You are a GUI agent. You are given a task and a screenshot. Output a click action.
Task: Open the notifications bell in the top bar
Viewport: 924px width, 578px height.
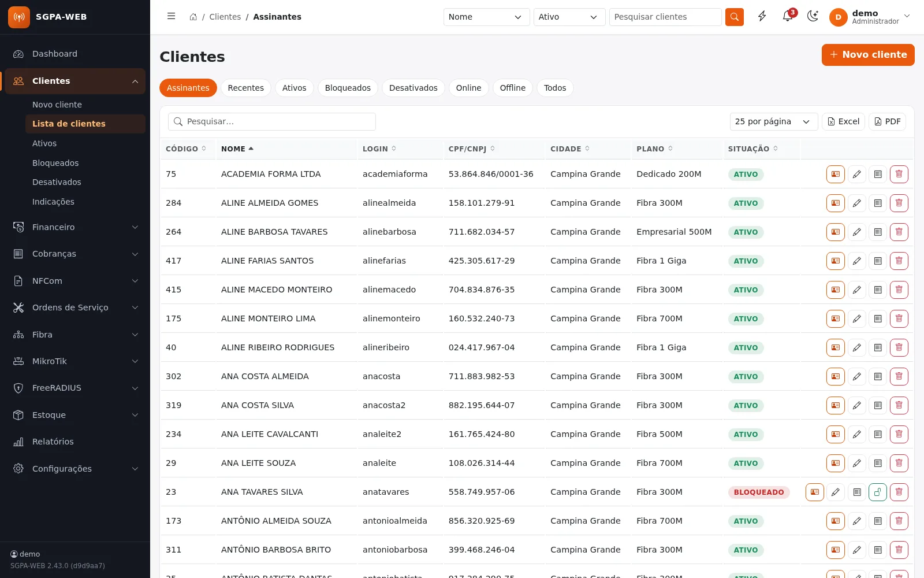(x=788, y=17)
